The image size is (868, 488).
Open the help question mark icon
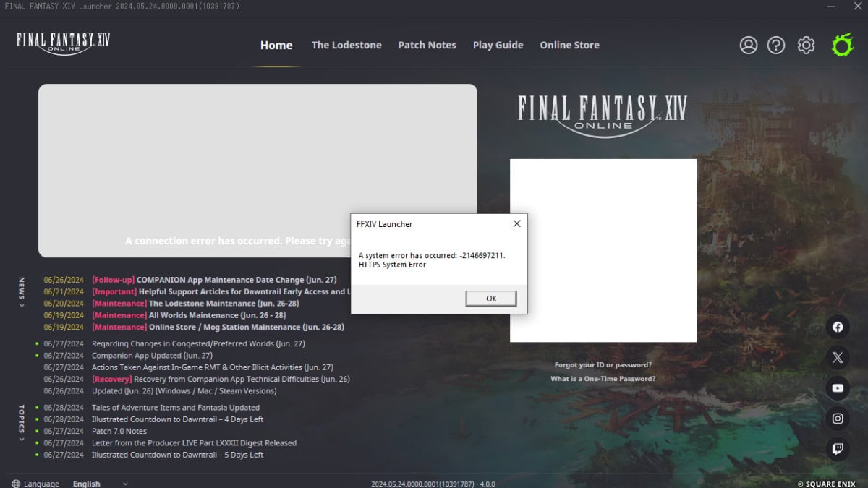[776, 45]
